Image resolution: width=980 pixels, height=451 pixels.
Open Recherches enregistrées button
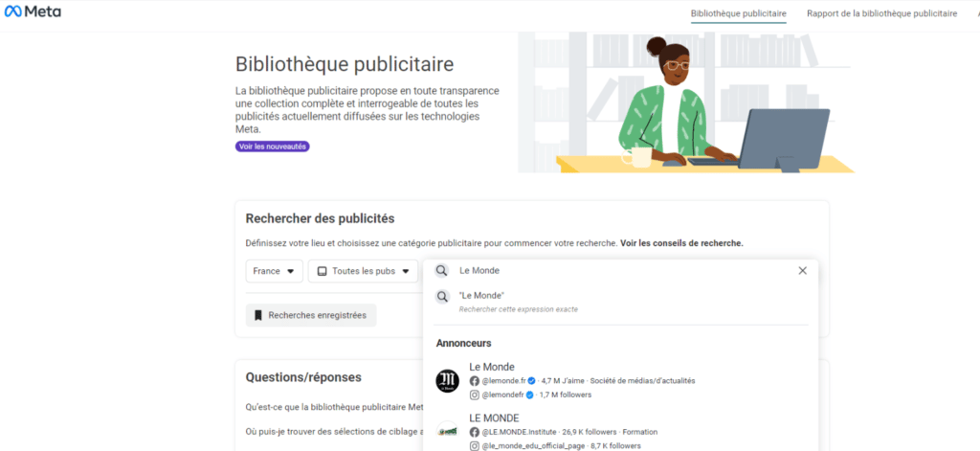(x=311, y=315)
